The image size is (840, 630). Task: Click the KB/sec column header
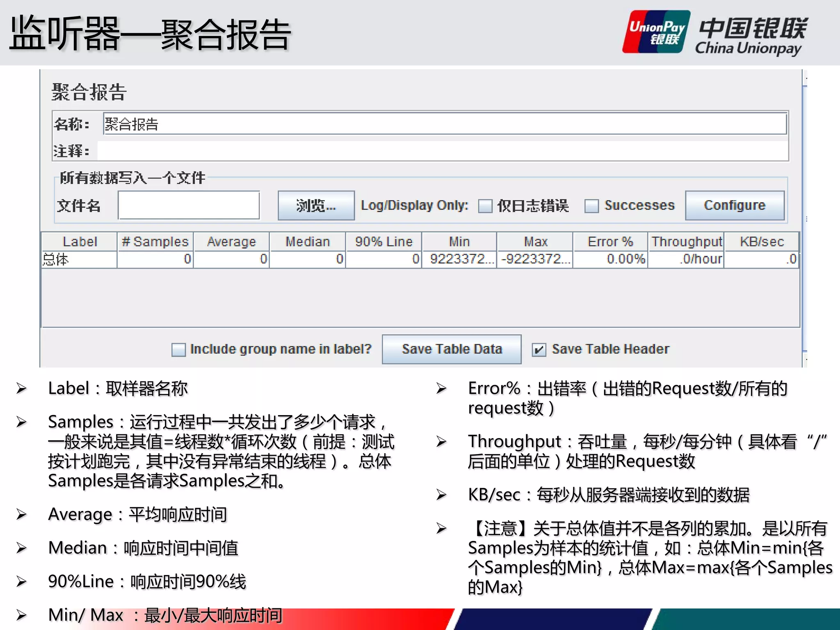[x=762, y=242]
